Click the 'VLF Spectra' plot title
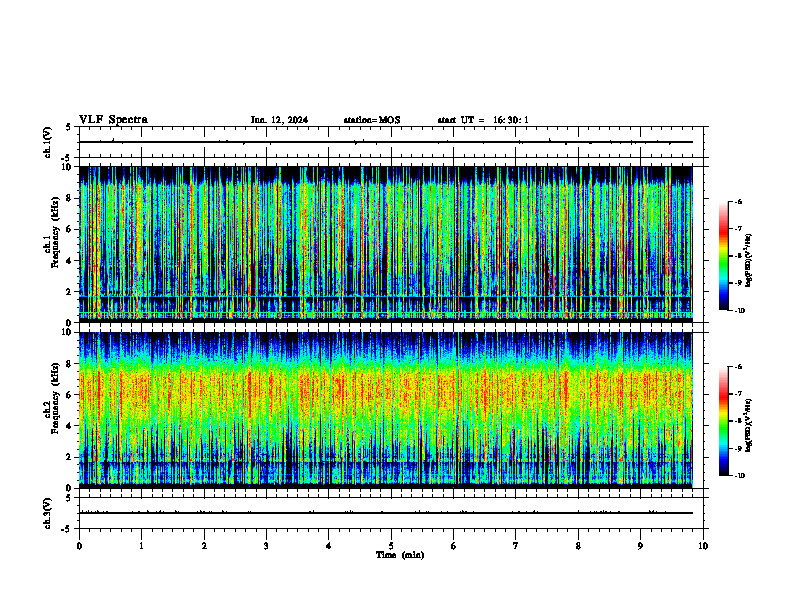792x612 pixels. (x=113, y=120)
